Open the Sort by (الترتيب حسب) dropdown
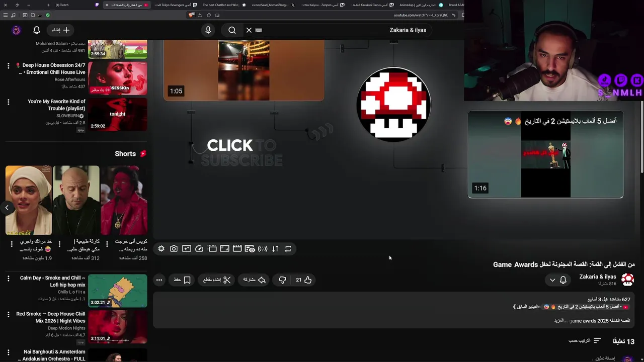 [585, 341]
